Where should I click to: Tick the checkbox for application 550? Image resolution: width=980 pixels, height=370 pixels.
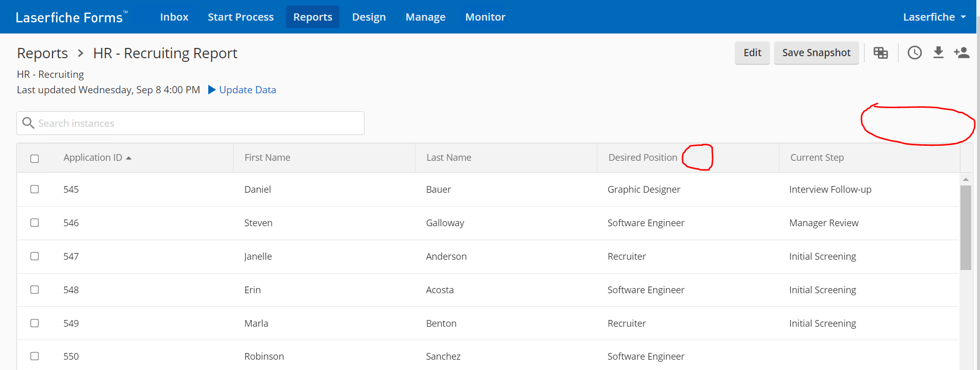coord(35,356)
